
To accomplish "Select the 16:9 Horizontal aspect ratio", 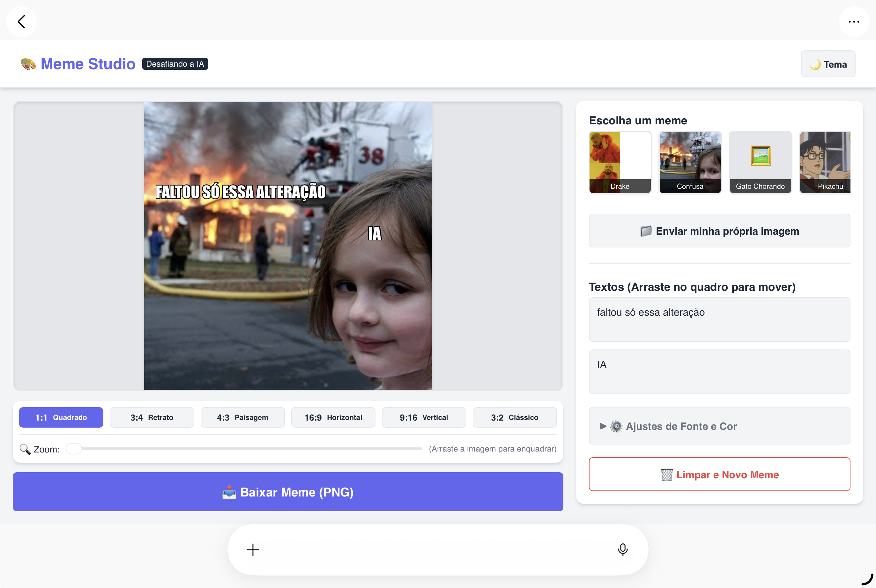I will (333, 417).
